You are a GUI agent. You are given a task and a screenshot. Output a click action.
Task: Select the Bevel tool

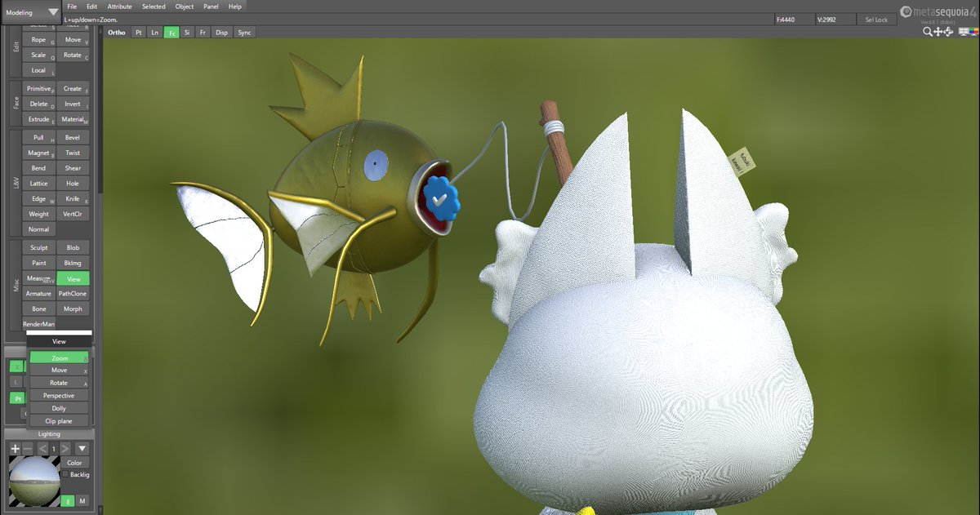pos(73,137)
